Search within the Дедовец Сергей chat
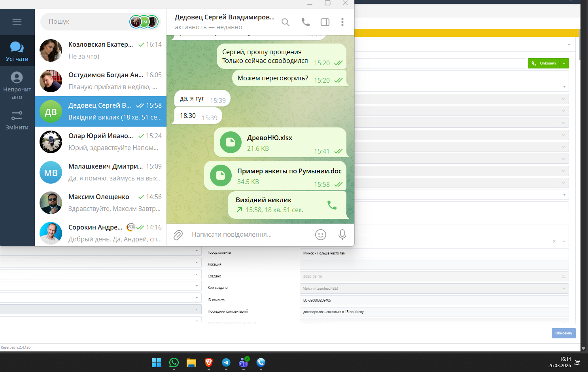Viewport: 588px width, 372px height. point(285,22)
